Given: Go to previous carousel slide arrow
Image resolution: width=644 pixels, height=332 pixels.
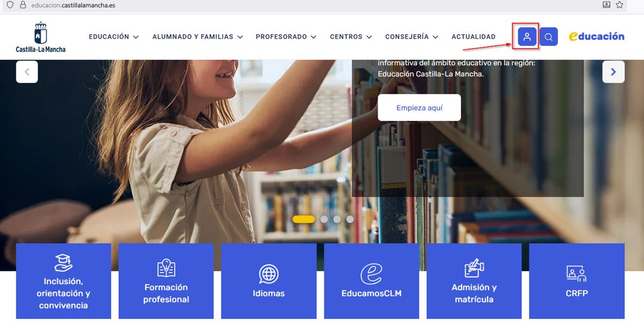Looking at the screenshot, I should [27, 72].
